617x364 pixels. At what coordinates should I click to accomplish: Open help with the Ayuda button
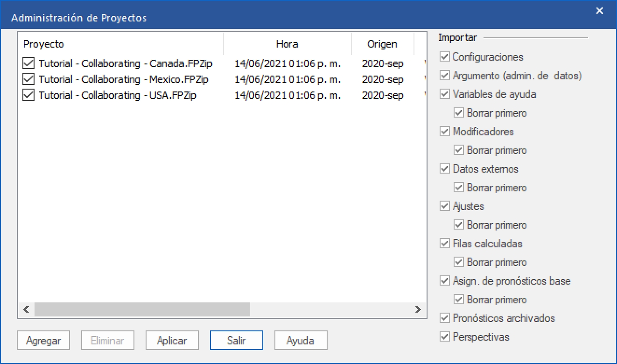301,341
